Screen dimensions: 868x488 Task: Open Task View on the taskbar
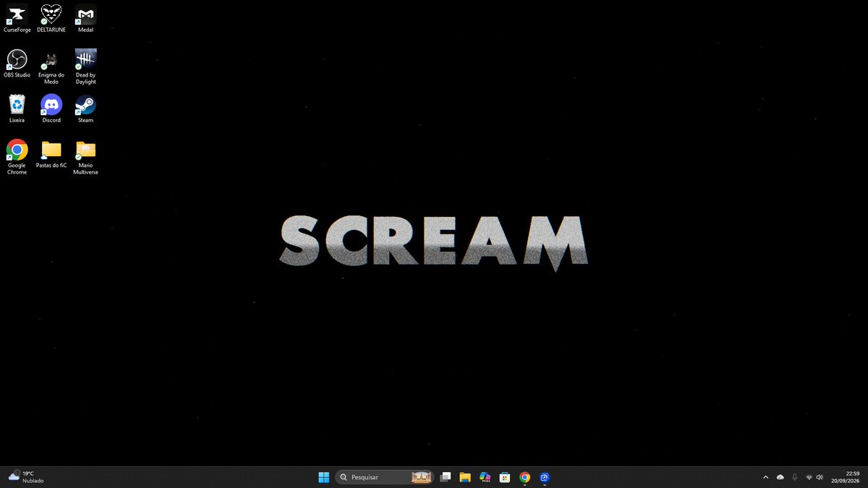(x=446, y=477)
